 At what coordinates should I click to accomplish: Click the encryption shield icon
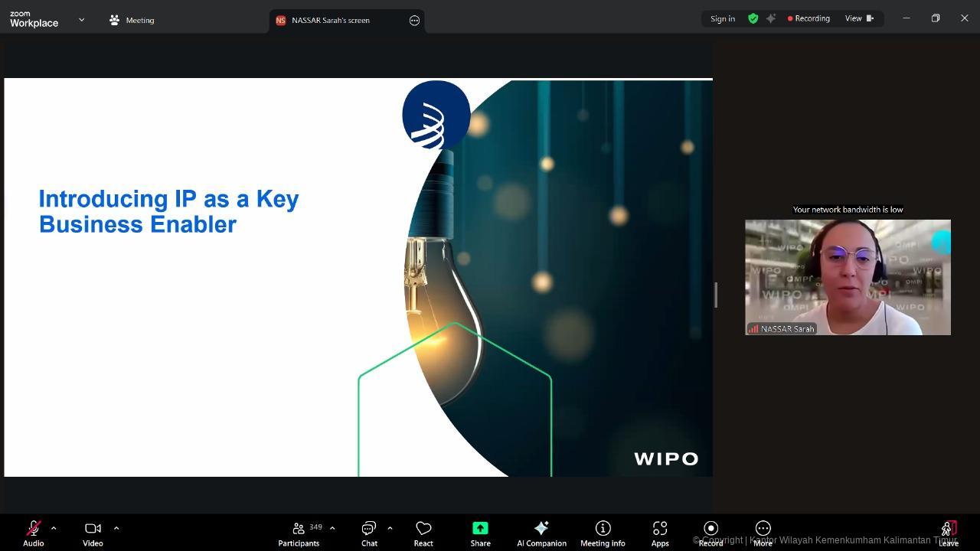coord(753,19)
